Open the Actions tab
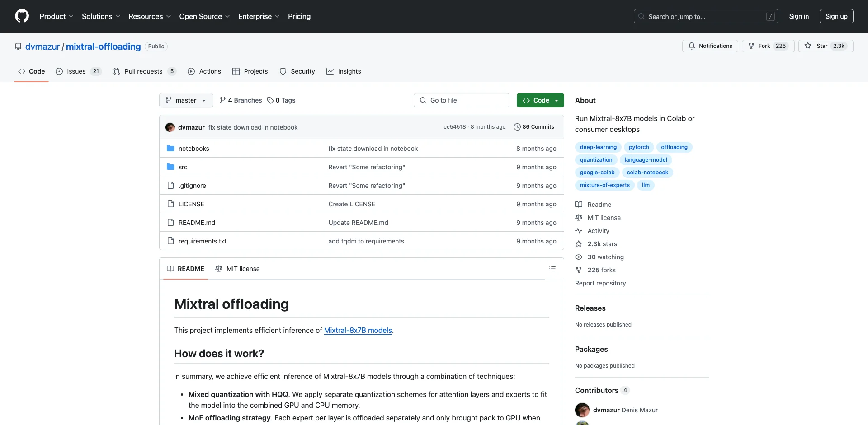This screenshot has width=868, height=425. (204, 71)
